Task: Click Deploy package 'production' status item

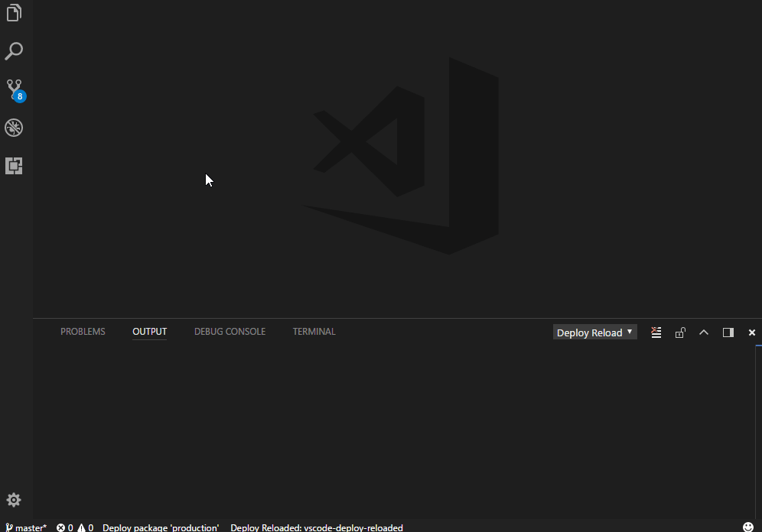Action: (x=161, y=527)
